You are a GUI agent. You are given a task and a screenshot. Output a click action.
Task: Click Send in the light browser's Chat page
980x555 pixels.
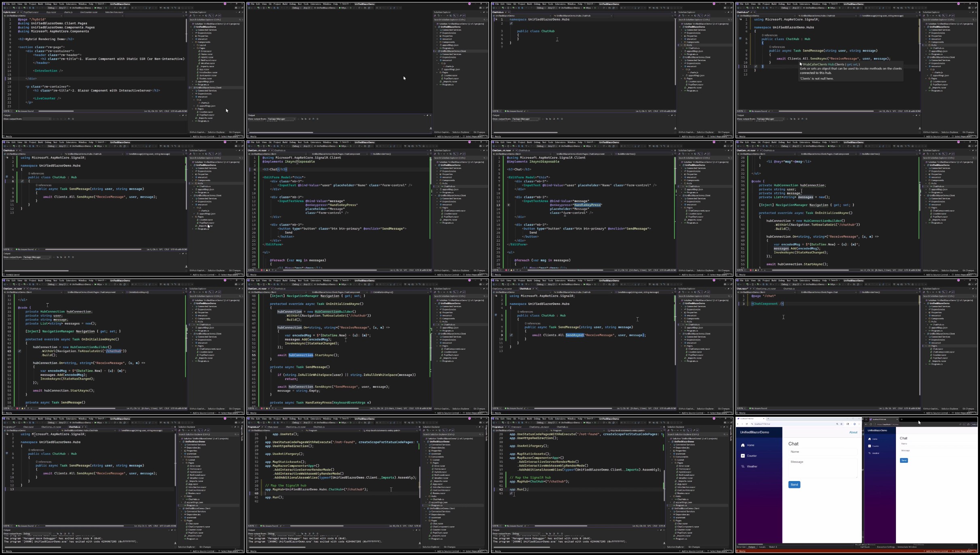(x=794, y=484)
